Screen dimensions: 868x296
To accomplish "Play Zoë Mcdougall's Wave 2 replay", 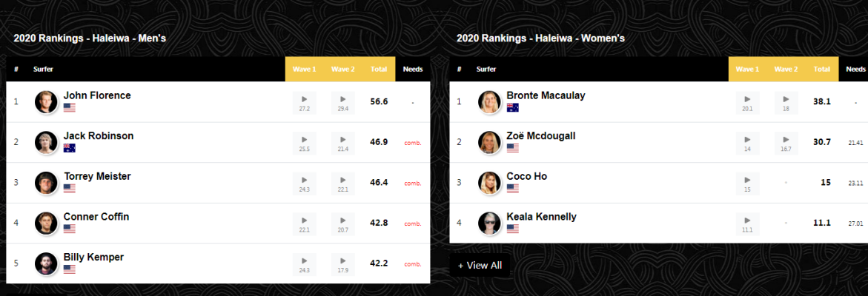I will click(x=786, y=143).
